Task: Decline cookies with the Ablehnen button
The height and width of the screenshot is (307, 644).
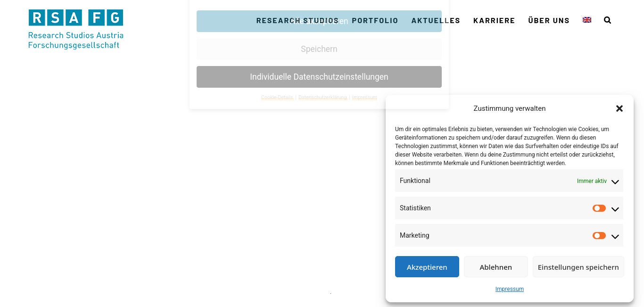Action: (x=496, y=267)
